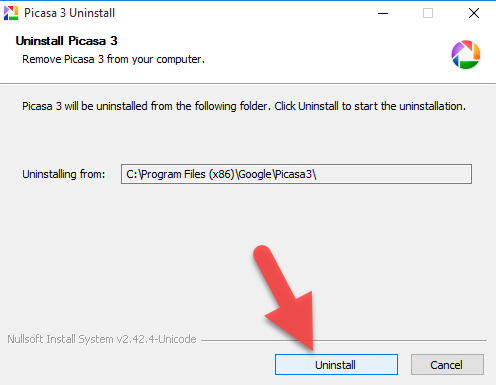This screenshot has height=385, width=496.
Task: Click the "Picasa 3 Uninstall" title bar text
Action: pos(69,13)
